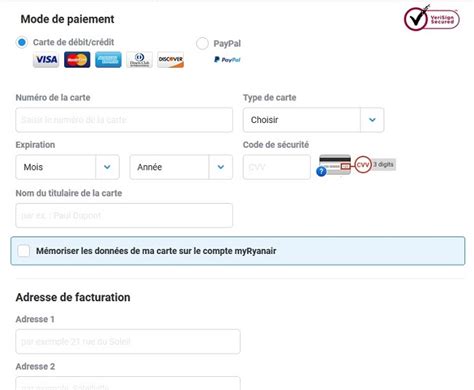Select the Carte de débit/crédit radio button
This screenshot has width=474, height=390.
click(22, 42)
